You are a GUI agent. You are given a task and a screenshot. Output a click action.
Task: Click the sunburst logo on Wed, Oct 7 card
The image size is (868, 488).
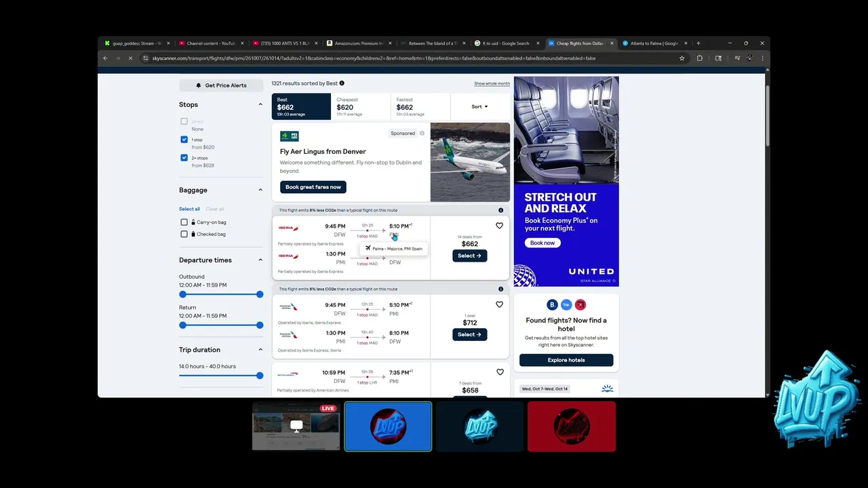(607, 388)
